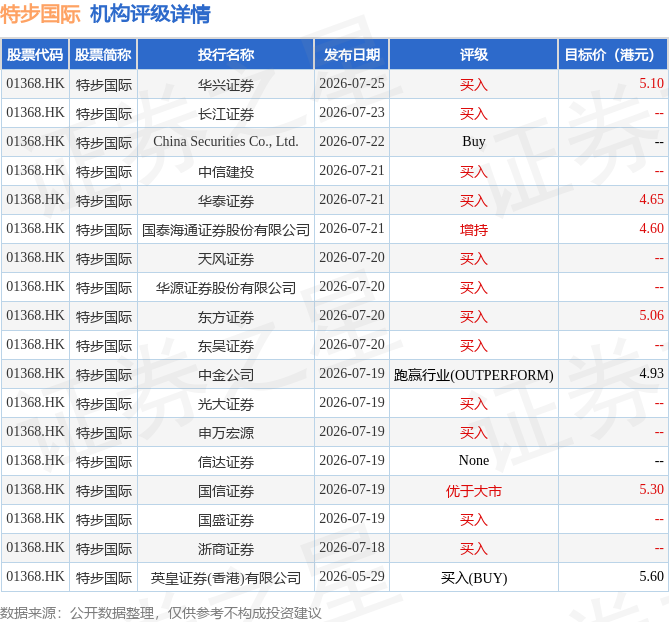This screenshot has width=669, height=622.
Task: Click the 机构评级详情 heading
Action: (x=150, y=14)
